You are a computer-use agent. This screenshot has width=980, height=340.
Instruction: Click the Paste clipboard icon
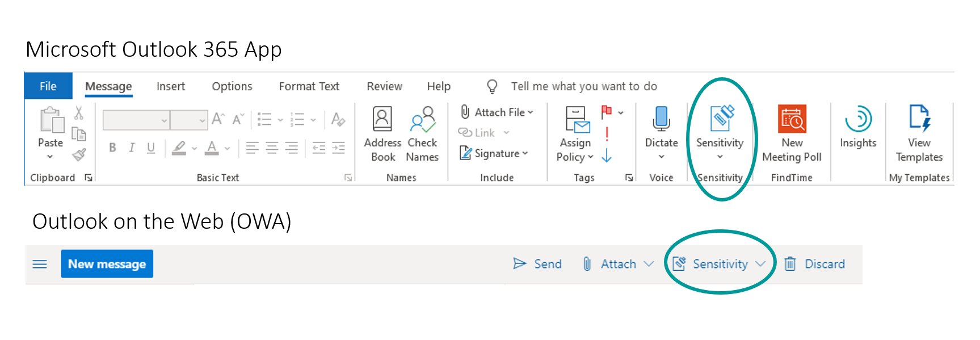point(51,120)
